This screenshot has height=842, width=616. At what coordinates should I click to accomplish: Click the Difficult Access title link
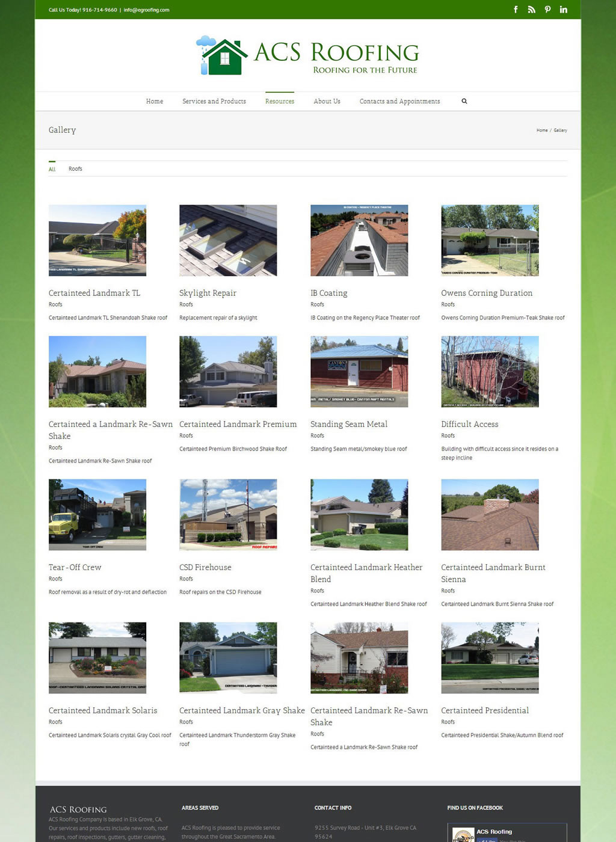[470, 424]
